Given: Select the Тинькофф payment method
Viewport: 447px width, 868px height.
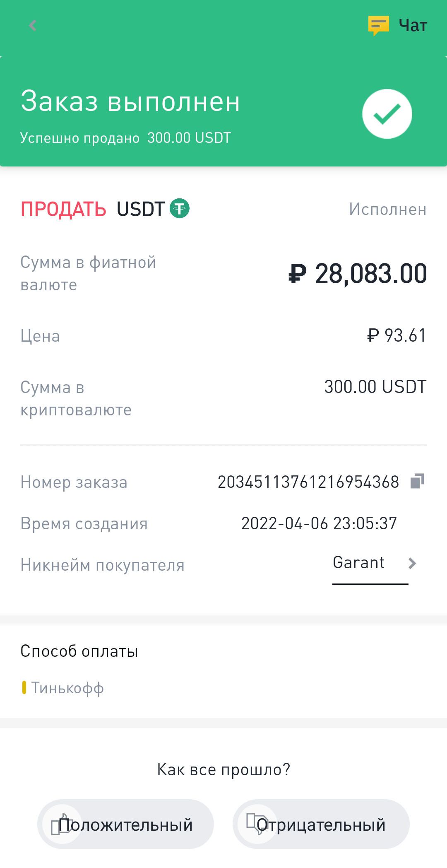Looking at the screenshot, I should point(67,688).
